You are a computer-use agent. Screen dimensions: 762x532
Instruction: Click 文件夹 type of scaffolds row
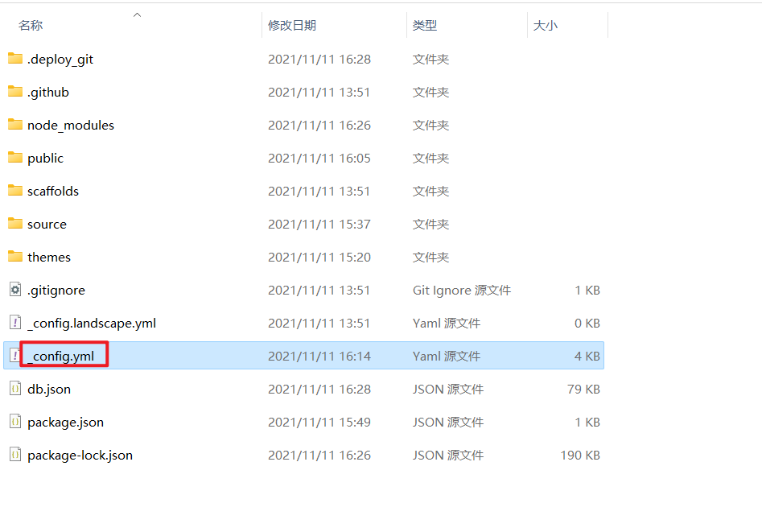coord(430,191)
